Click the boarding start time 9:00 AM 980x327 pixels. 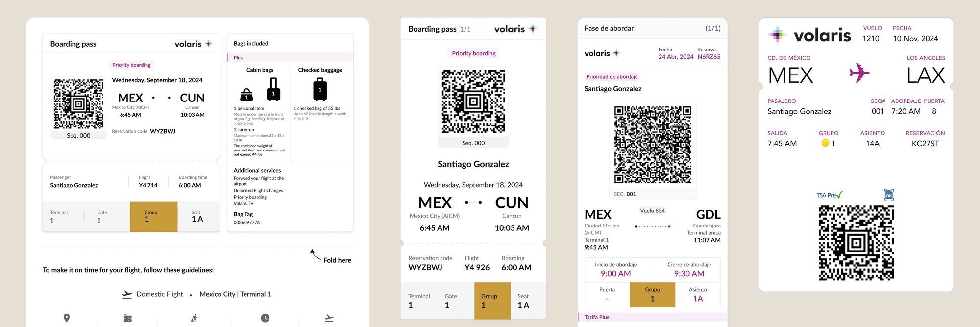point(615,274)
